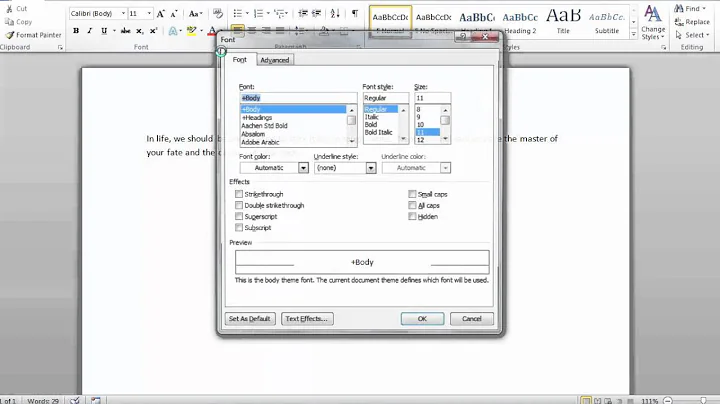Click the Size input field
This screenshot has width=720, height=404.
click(433, 98)
